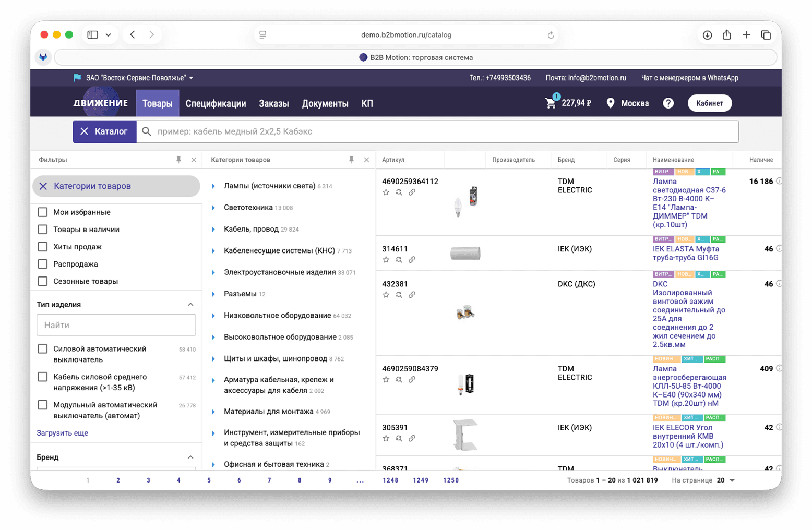
Task: Toggle Safari sidebar icon
Action: [93, 35]
